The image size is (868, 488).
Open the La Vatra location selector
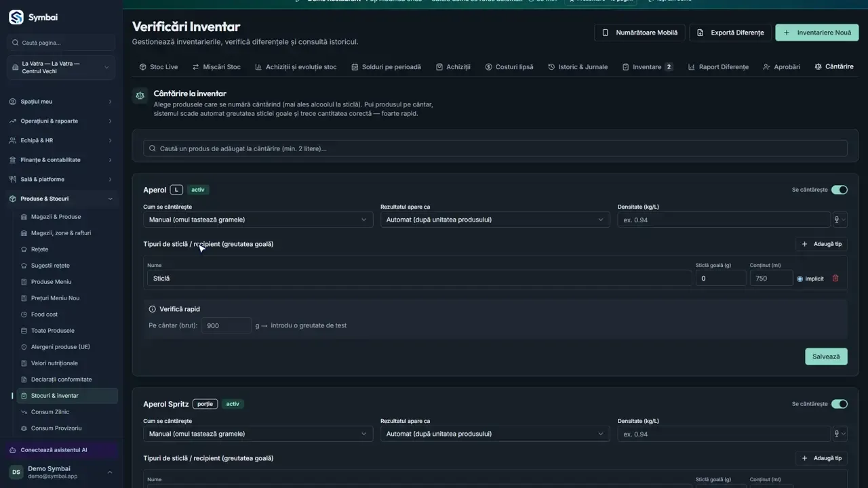tap(61, 67)
